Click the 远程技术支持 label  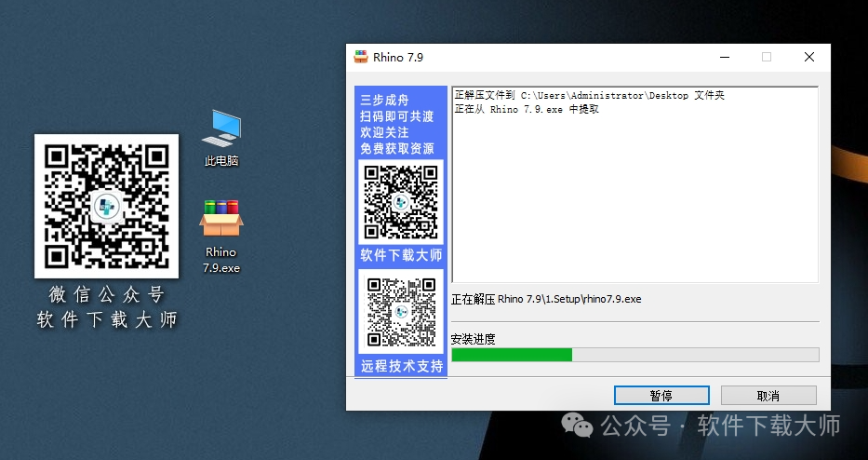[402, 366]
